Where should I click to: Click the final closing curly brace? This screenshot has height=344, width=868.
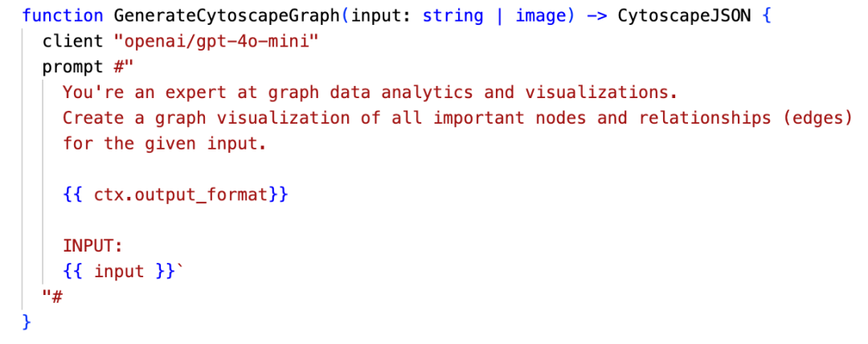[x=27, y=323]
